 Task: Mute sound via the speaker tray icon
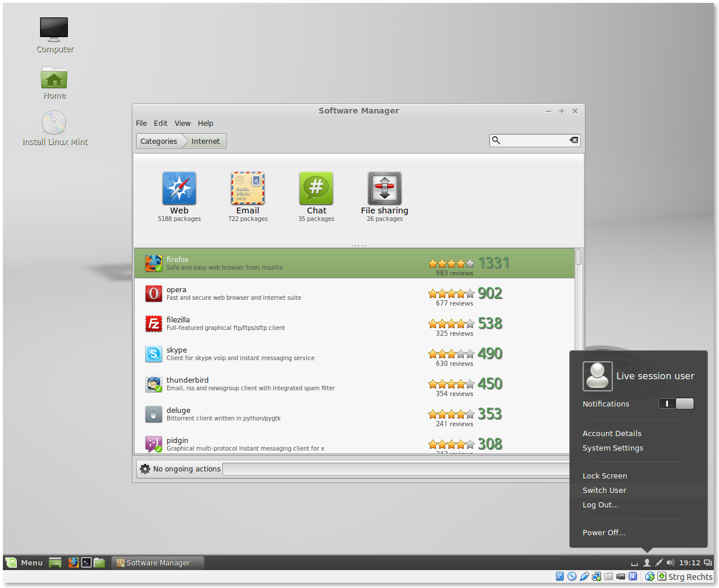pyautogui.click(x=670, y=562)
